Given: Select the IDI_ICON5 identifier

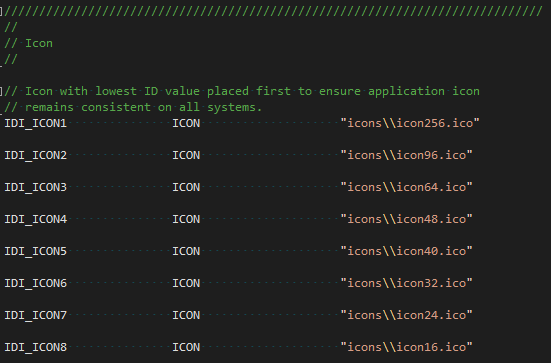Looking at the screenshot, I should pyautogui.click(x=35, y=251).
